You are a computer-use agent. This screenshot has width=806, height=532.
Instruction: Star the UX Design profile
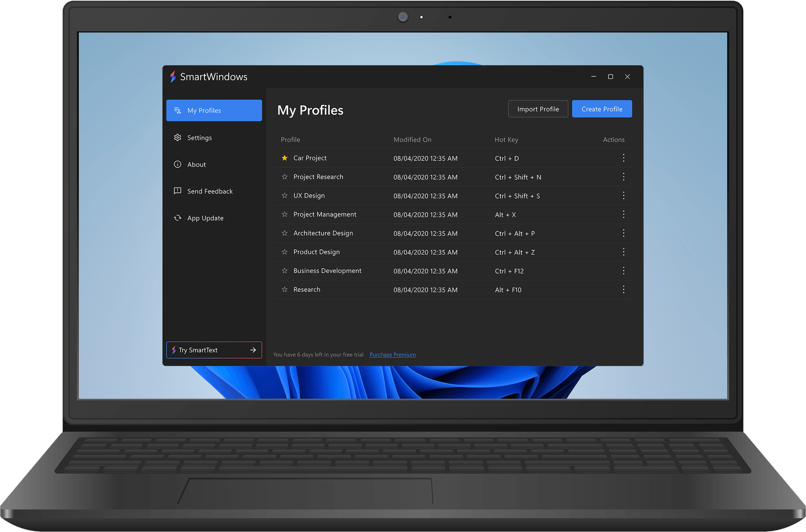point(285,195)
